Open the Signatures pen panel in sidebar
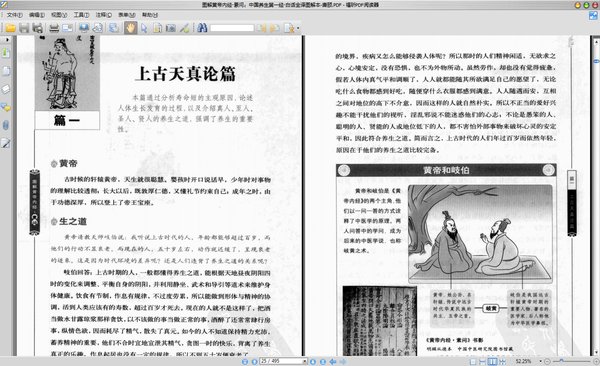The image size is (600, 366). [6, 143]
